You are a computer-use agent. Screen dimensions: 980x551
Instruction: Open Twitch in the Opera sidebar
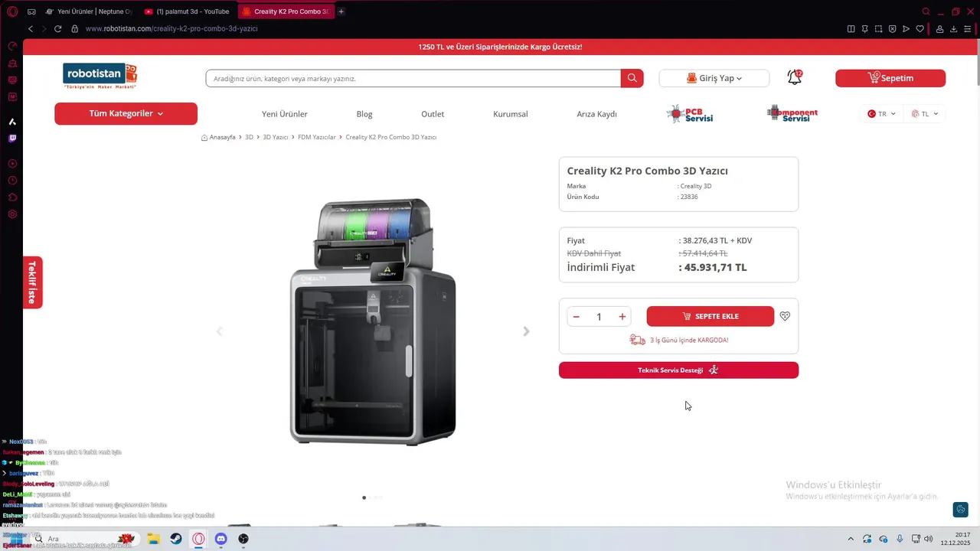click(x=12, y=139)
